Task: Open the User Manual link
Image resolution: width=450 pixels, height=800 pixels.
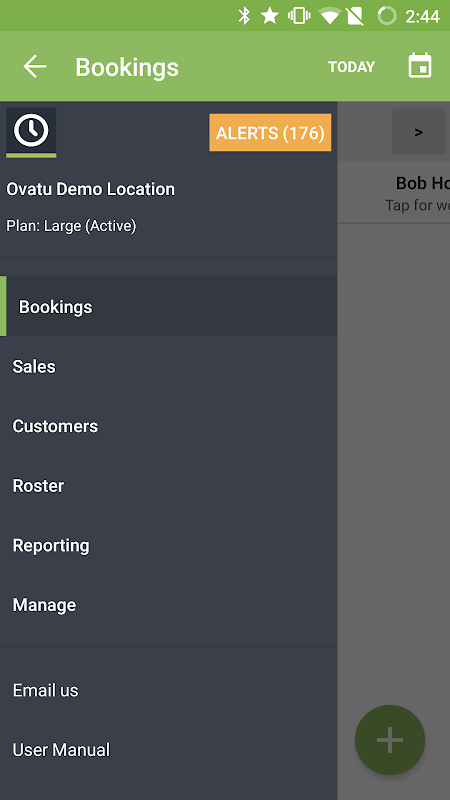Action: 168,750
